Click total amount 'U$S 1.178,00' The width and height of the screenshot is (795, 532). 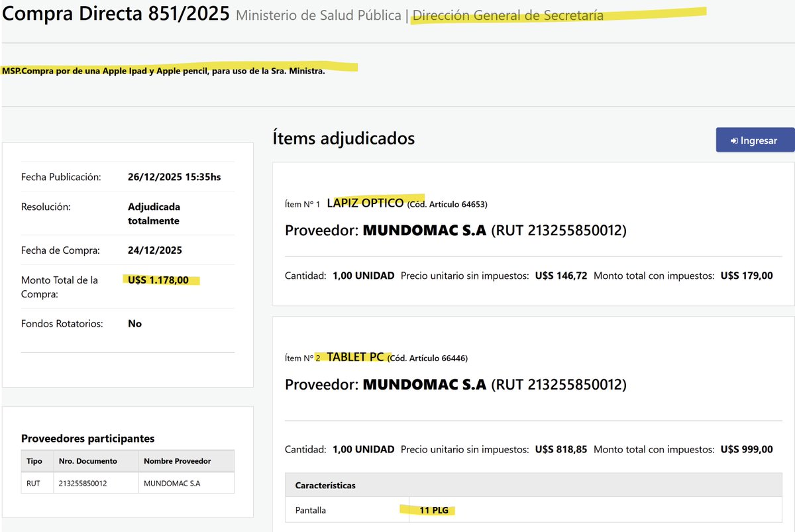[158, 280]
